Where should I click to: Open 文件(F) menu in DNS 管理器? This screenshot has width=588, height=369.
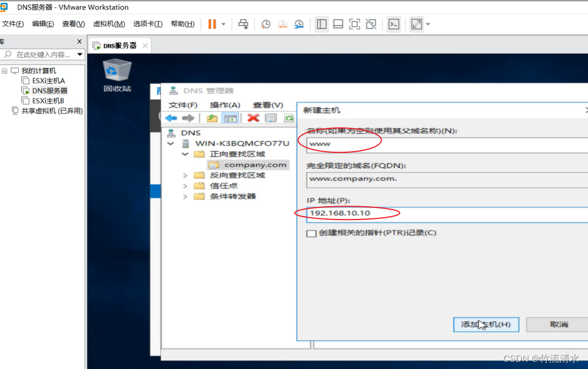(x=183, y=105)
